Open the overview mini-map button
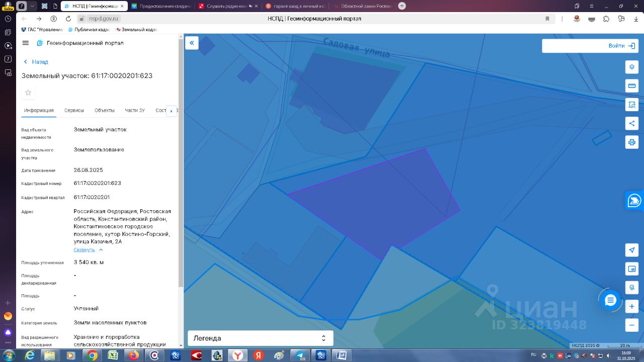This screenshot has width=644, height=362. point(632,269)
